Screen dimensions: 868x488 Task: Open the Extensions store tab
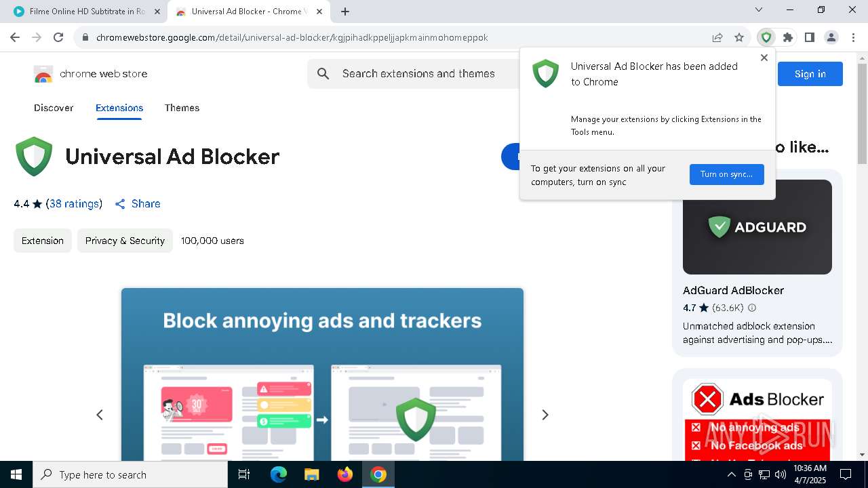coord(119,108)
